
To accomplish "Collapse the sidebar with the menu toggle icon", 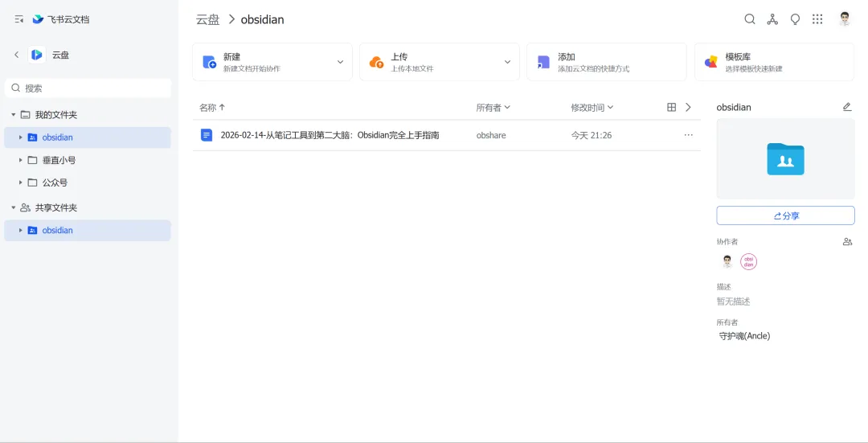I will click(18, 19).
